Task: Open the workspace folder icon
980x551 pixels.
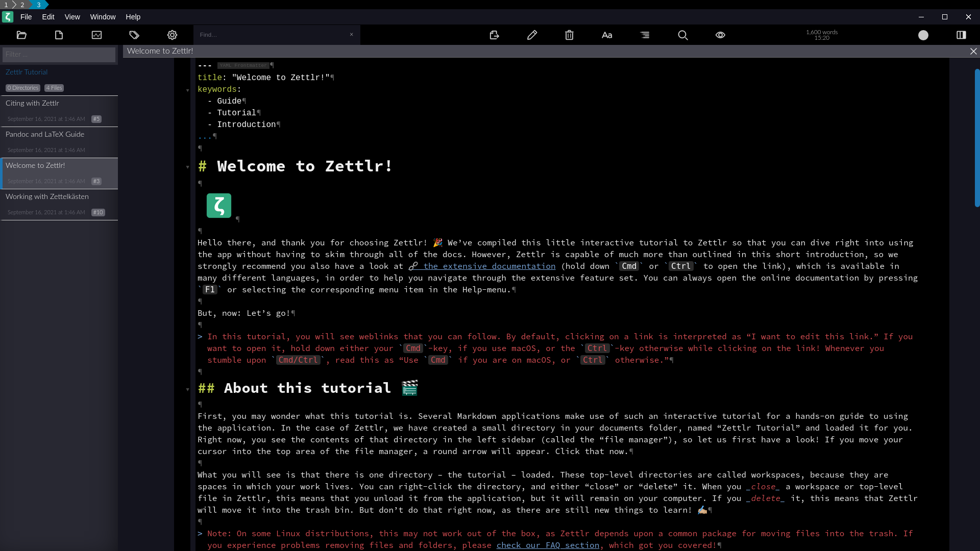Action: [x=21, y=35]
